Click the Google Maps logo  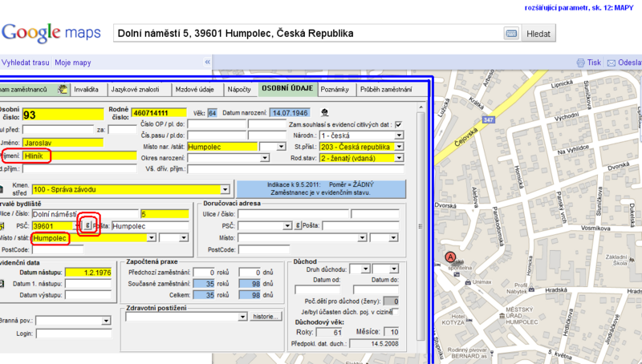(51, 33)
